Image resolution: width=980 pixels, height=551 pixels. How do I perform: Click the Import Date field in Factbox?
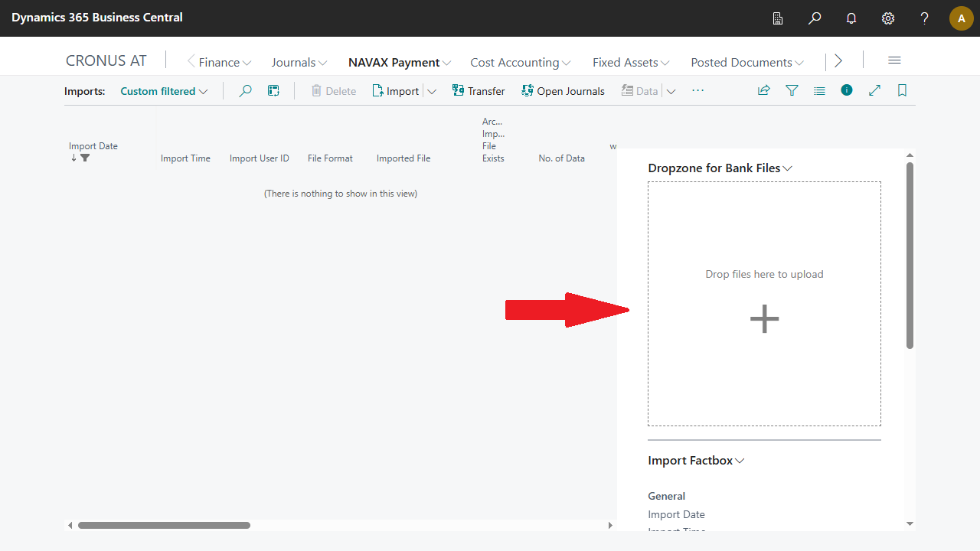coord(677,514)
